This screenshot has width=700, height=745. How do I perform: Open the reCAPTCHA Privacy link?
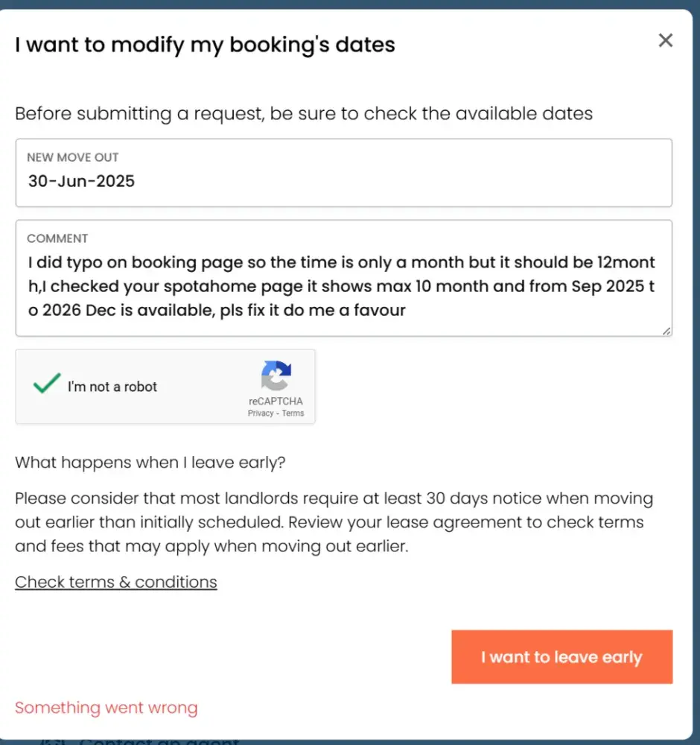(261, 413)
